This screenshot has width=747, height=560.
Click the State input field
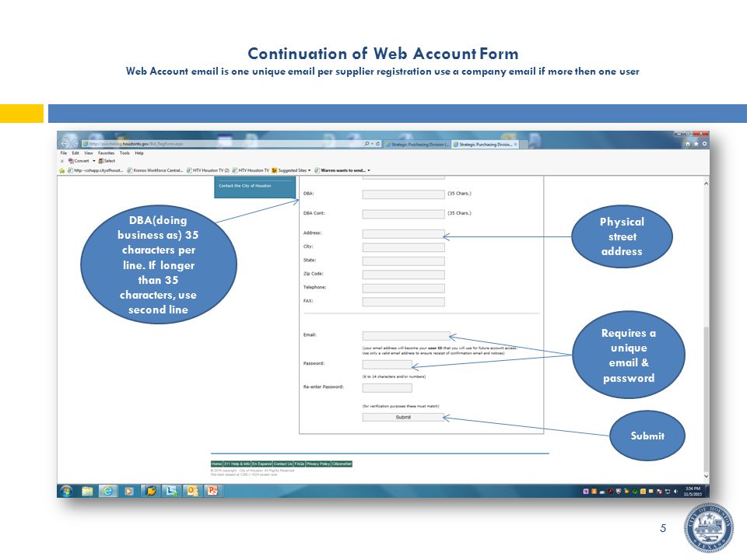point(404,261)
